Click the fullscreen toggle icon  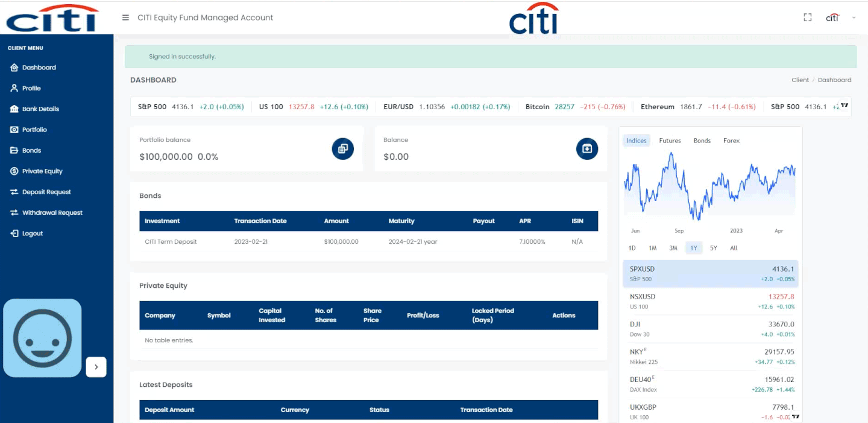pyautogui.click(x=808, y=17)
